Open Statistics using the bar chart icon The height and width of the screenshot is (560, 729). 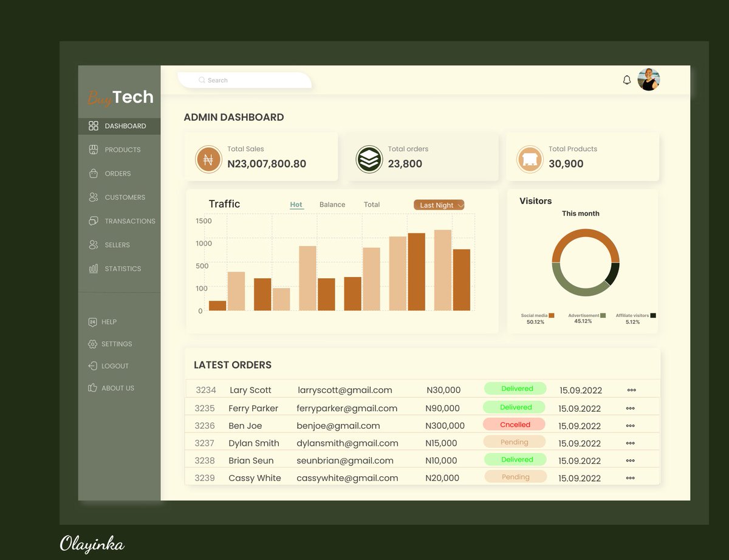[x=94, y=268]
